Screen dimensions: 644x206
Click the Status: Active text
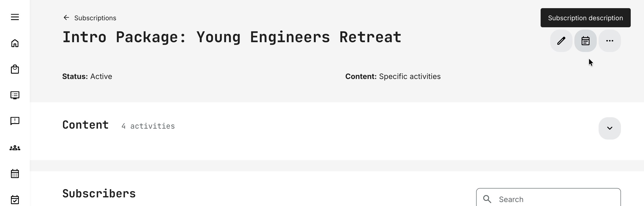[x=87, y=76]
